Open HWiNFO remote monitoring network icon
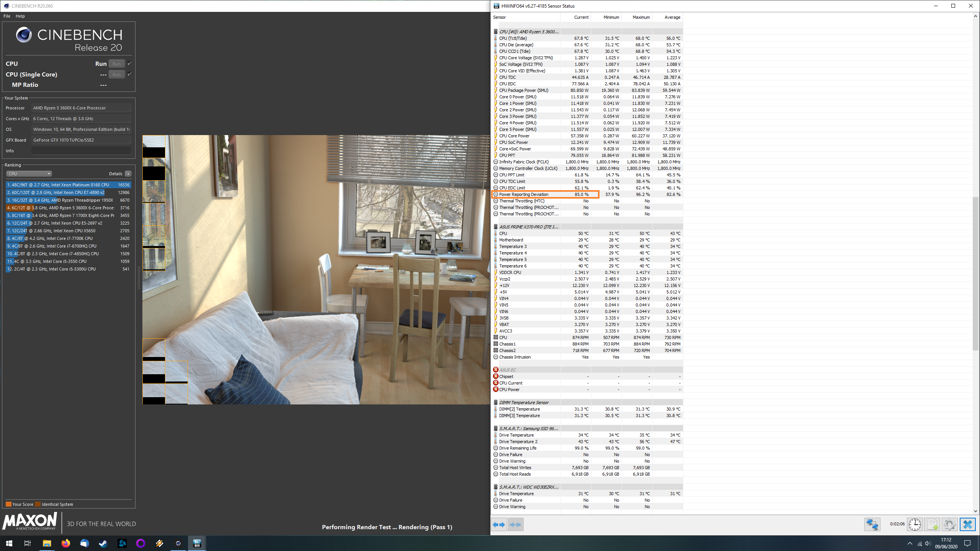This screenshot has height=551, width=980. pyautogui.click(x=872, y=524)
